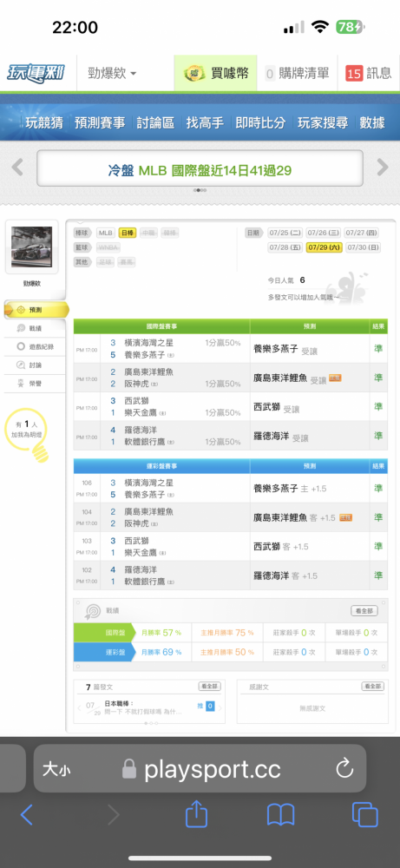Tap the 玩運彩 site logo
This screenshot has width=400, height=868.
click(x=35, y=73)
